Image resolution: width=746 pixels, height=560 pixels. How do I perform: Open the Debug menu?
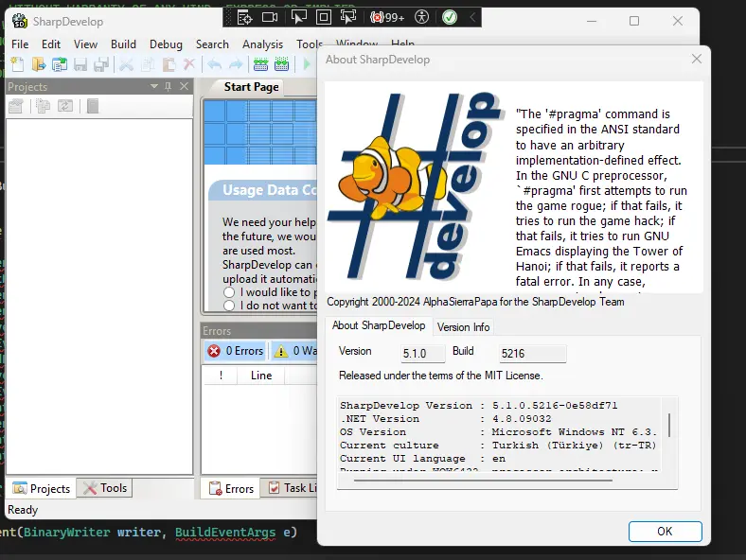coord(166,44)
